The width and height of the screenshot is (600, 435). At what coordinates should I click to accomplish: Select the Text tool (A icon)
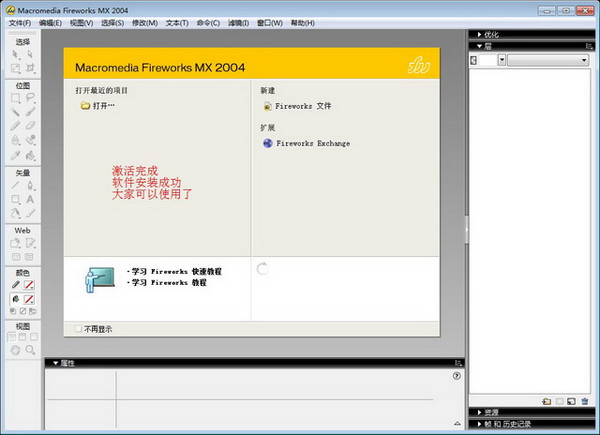point(31,199)
